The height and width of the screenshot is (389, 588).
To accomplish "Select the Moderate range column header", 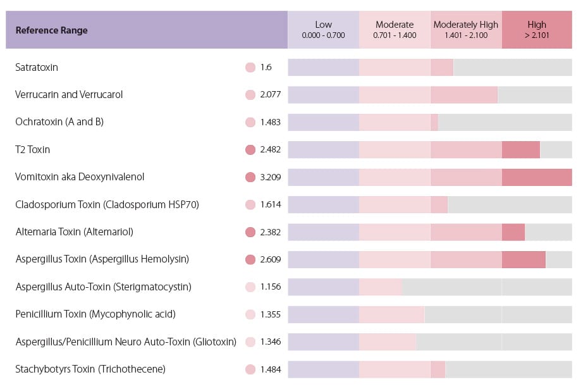I will click(395, 30).
